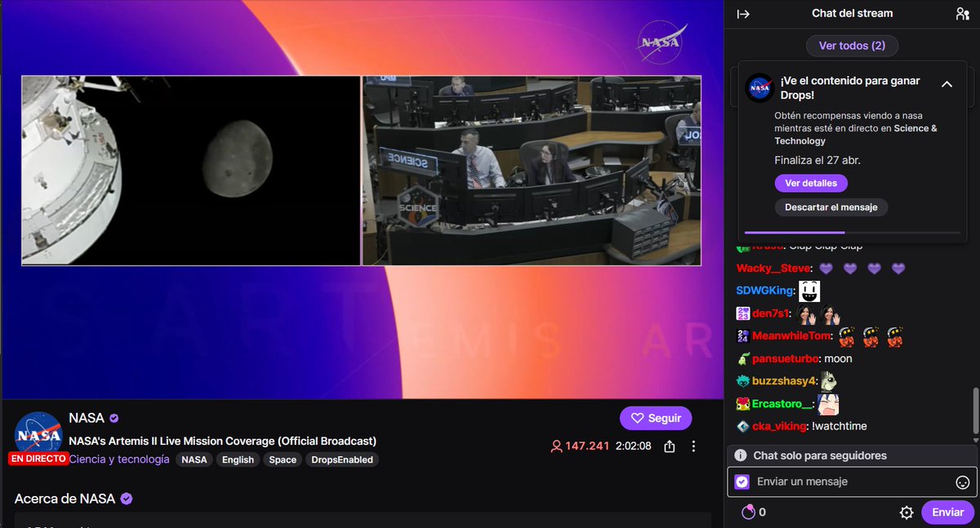
Task: Collapse the Drops message chevron
Action: pyautogui.click(x=947, y=84)
